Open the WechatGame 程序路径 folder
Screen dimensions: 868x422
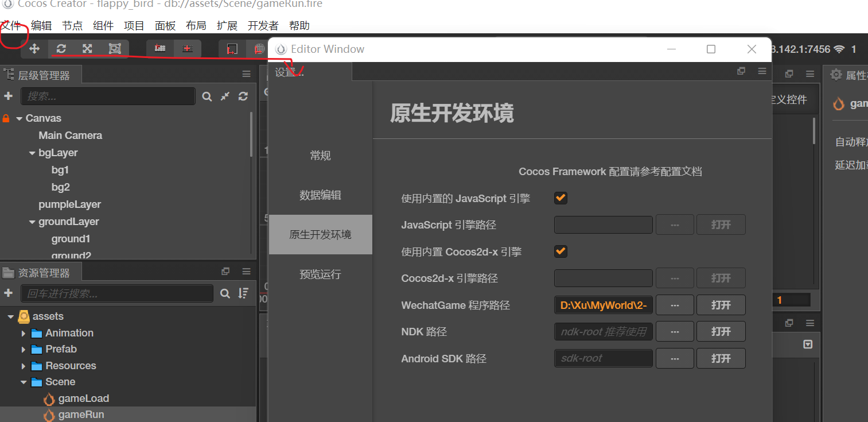pyautogui.click(x=721, y=305)
